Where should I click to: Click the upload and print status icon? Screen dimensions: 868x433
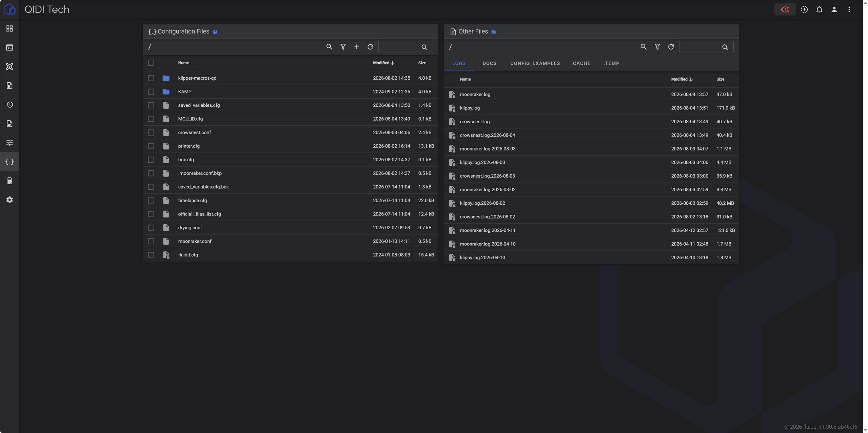[804, 9]
